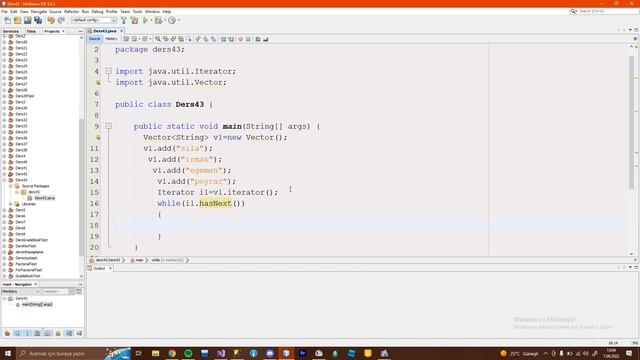Toggle Show Non-Public Members in Navigator

click(38, 333)
